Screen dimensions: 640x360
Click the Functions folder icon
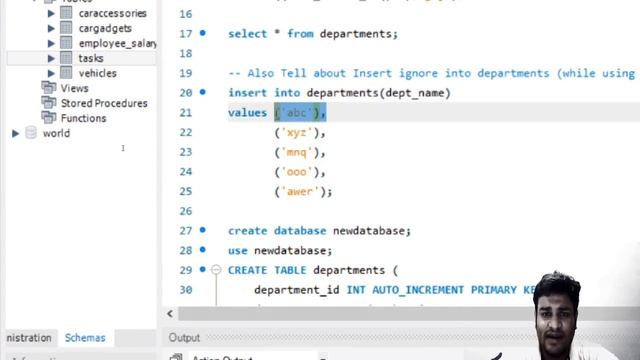pyautogui.click(x=49, y=118)
